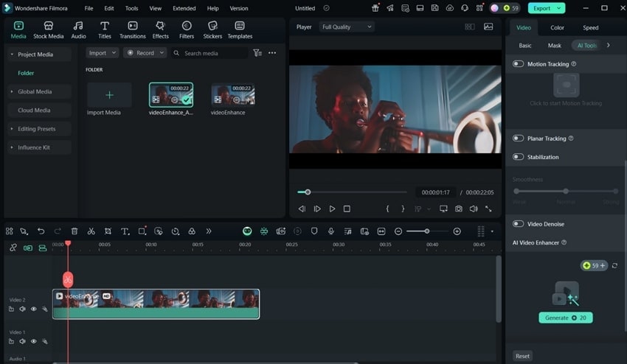This screenshot has height=364, width=627.
Task: Expand the Editing Presets section
Action: 12,129
